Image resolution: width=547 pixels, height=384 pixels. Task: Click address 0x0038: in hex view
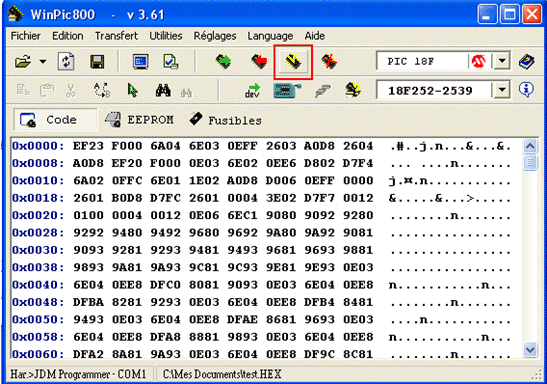[x=38, y=268]
